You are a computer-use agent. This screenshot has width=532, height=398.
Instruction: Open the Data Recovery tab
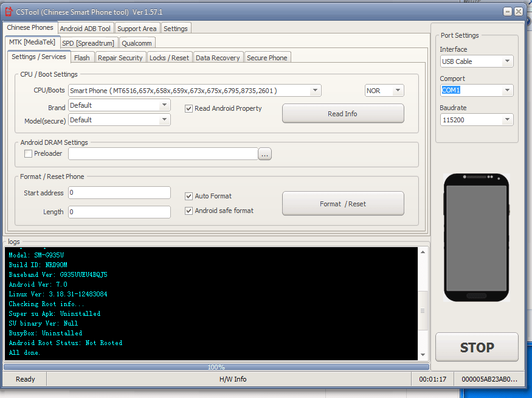click(218, 58)
